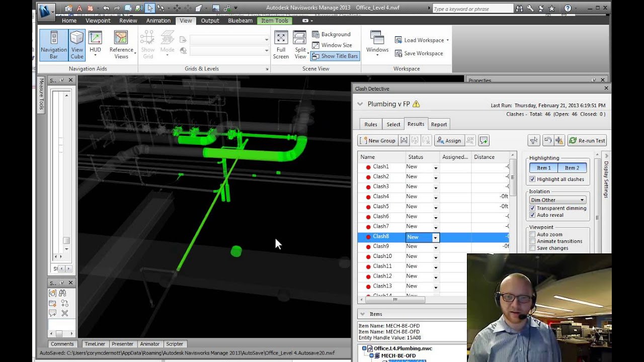The width and height of the screenshot is (644, 362).
Task: Click Group Selected Clashes icon next to New Group
Action: (x=404, y=141)
